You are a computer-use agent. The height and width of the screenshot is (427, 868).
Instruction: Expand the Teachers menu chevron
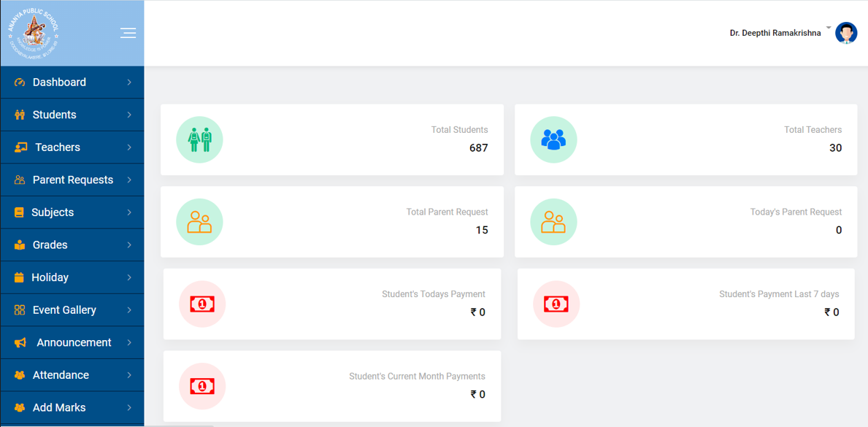click(129, 147)
